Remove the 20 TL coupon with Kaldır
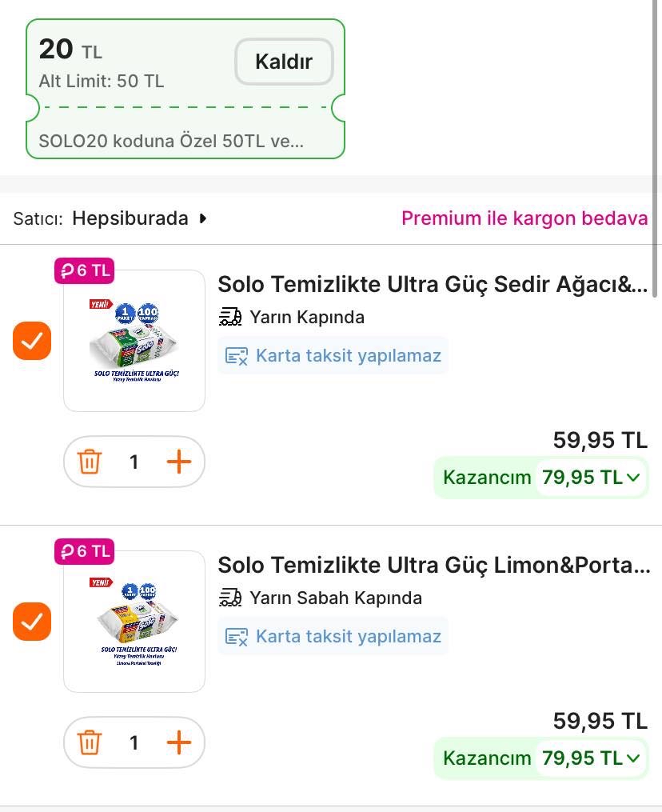The image size is (662, 812). 284,62
